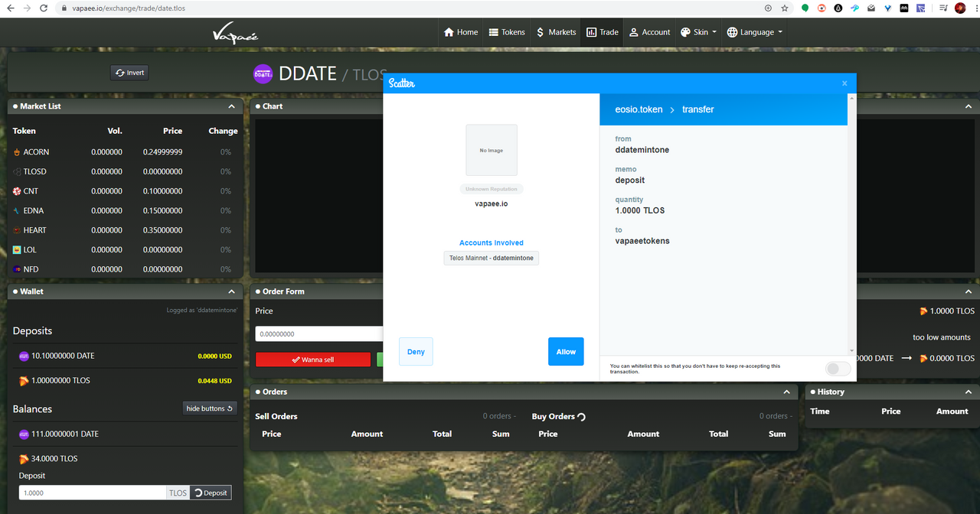
Task: Bookmark this page with the star icon
Action: tap(785, 8)
